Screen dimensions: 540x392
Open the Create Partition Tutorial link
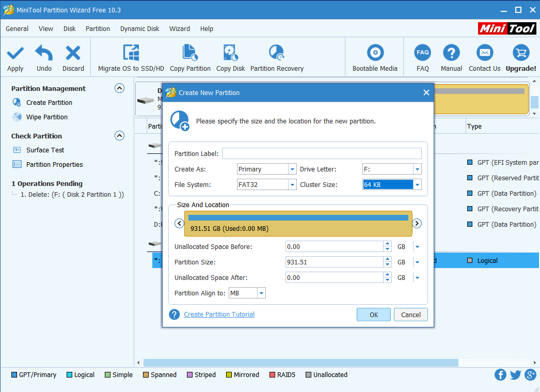click(x=219, y=314)
